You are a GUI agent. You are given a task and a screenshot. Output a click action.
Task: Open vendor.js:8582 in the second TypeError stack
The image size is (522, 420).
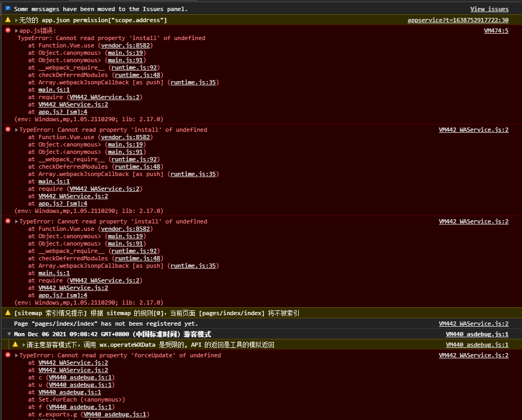pyautogui.click(x=125, y=137)
